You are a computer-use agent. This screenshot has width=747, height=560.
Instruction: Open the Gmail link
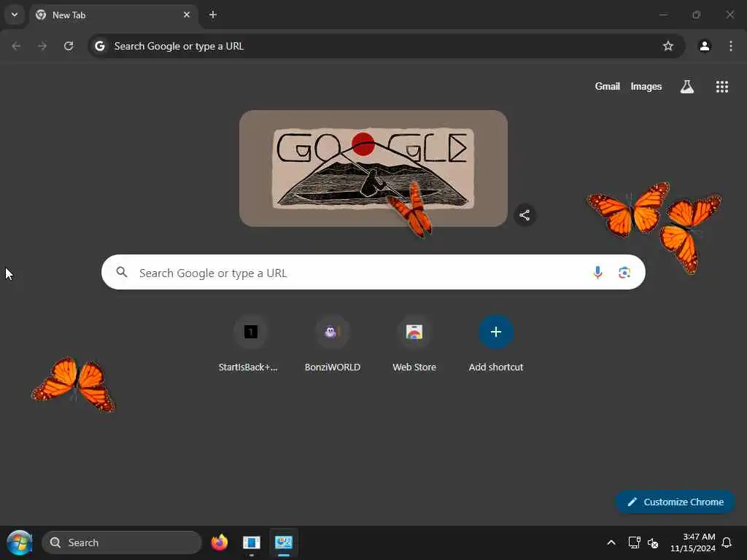[607, 87]
